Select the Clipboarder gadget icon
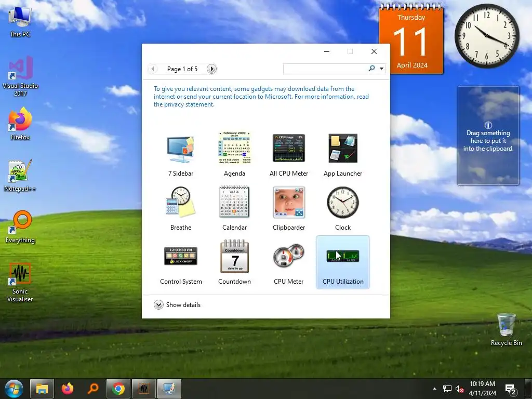Image resolution: width=532 pixels, height=399 pixels. [x=289, y=202]
